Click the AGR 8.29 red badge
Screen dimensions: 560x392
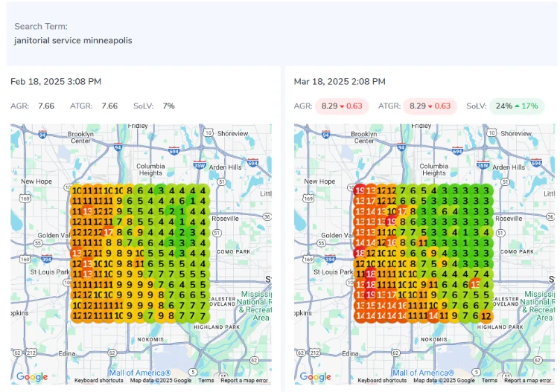(x=343, y=106)
